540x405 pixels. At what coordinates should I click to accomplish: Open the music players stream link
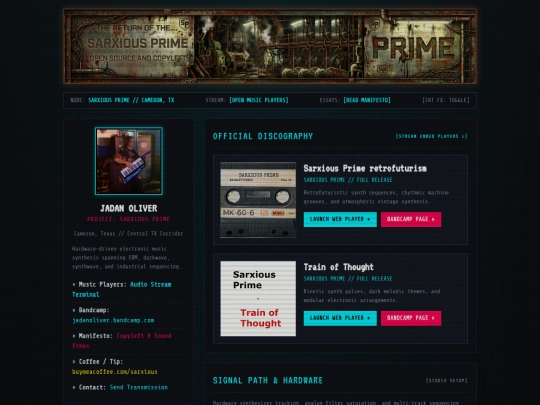pyautogui.click(x=259, y=100)
